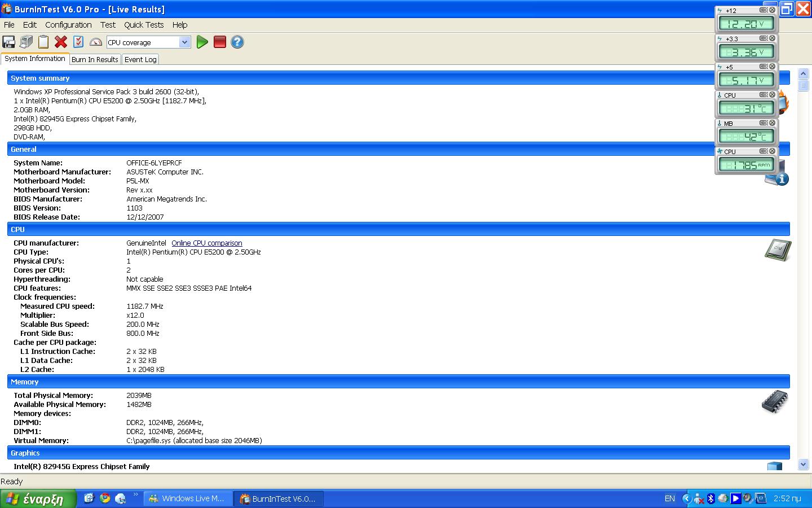Click the Bluetooth tray icon
The height and width of the screenshot is (508, 812).
[710, 498]
